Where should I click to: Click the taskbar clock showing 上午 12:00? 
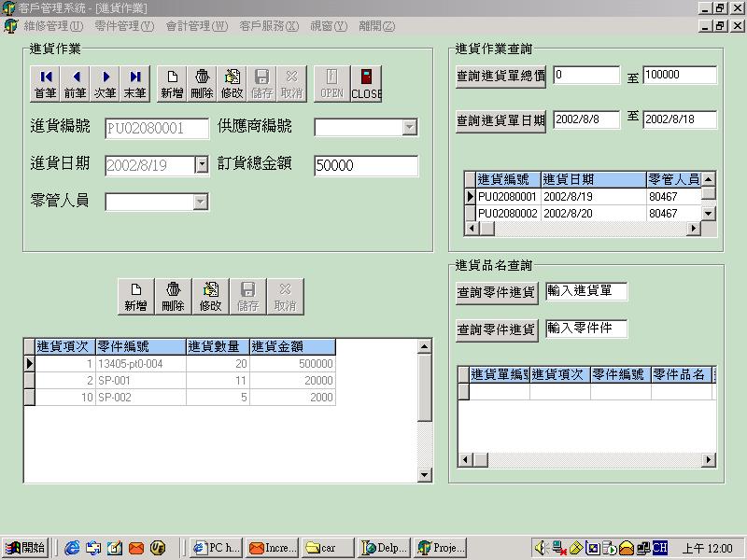click(x=709, y=548)
